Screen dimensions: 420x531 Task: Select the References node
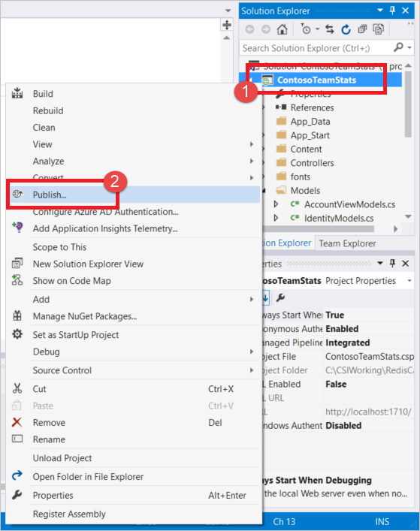(312, 107)
